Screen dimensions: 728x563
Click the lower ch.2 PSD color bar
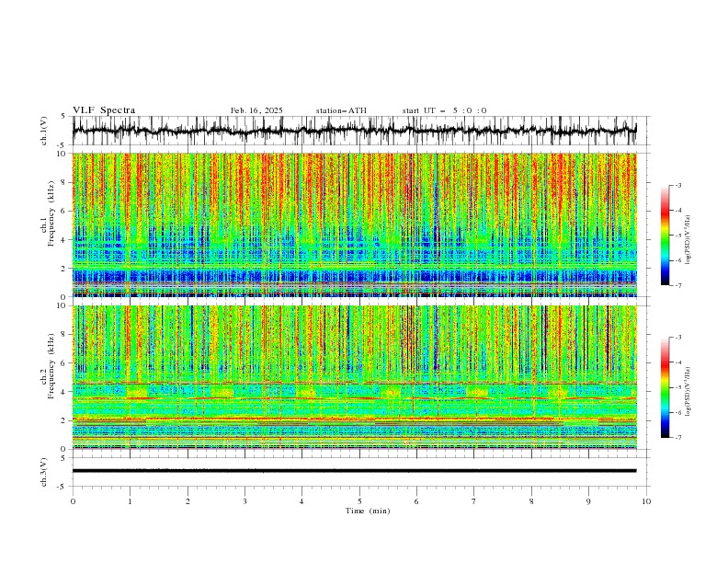point(665,387)
